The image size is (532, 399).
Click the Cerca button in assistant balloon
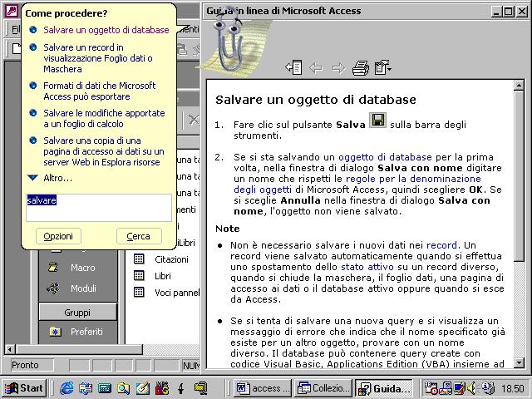[139, 236]
